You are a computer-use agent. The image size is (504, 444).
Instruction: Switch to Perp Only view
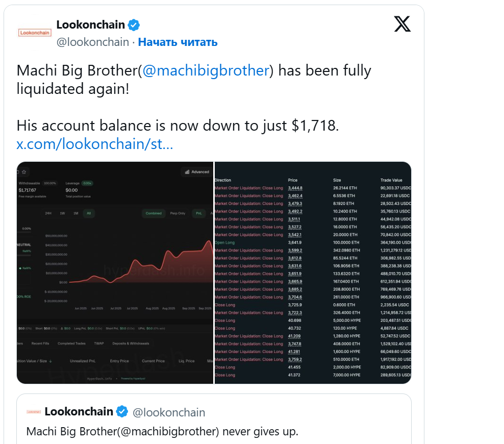click(x=177, y=213)
